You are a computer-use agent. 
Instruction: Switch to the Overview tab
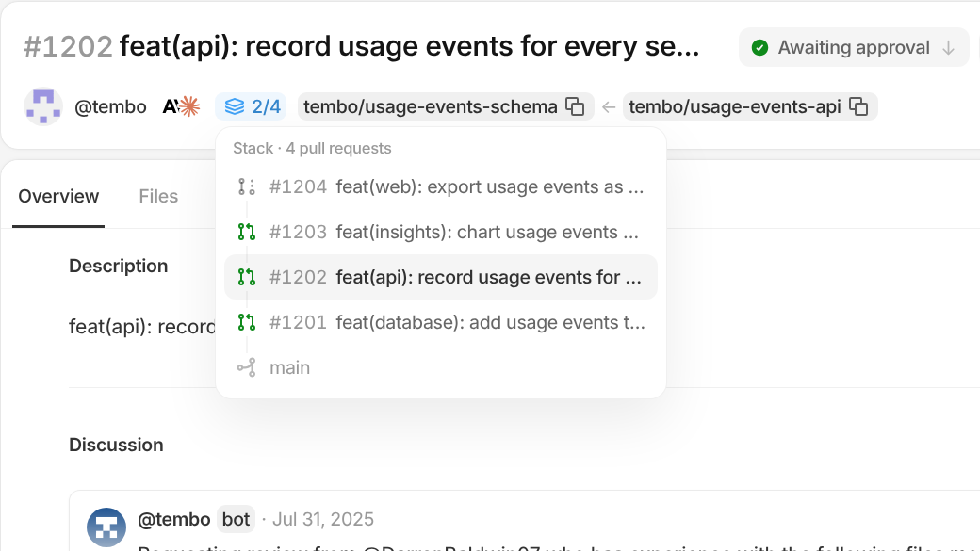coord(58,196)
